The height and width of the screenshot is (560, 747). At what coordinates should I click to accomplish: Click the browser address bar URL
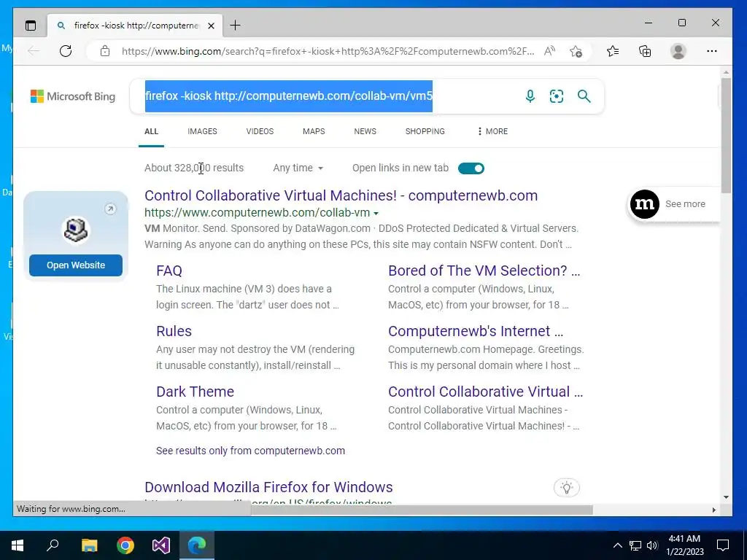(x=328, y=51)
